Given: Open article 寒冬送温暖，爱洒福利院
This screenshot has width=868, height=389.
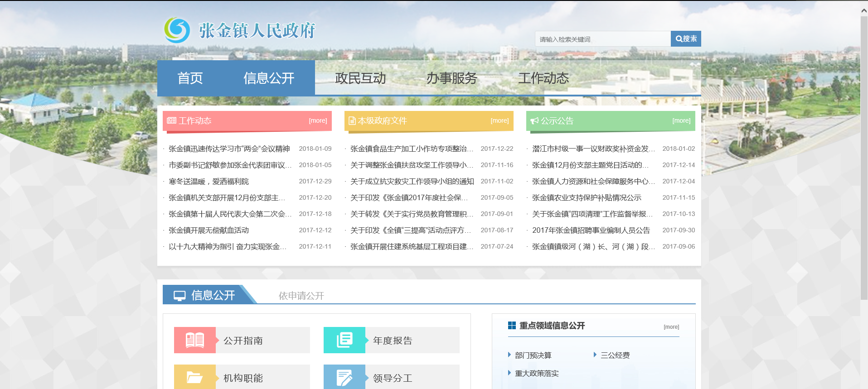Looking at the screenshot, I should [209, 182].
